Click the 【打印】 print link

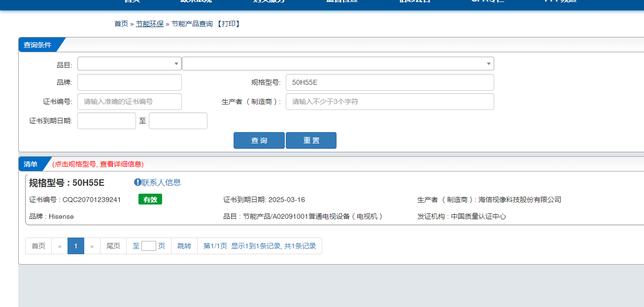coord(228,24)
